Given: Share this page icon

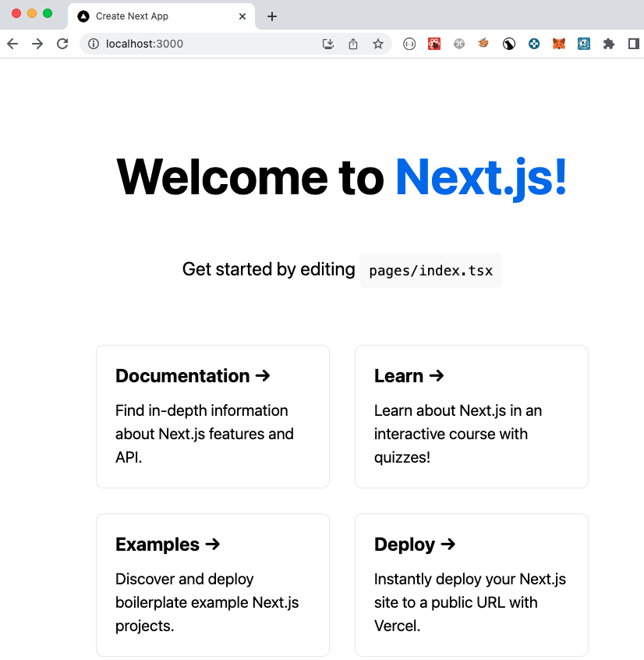Looking at the screenshot, I should tap(353, 44).
